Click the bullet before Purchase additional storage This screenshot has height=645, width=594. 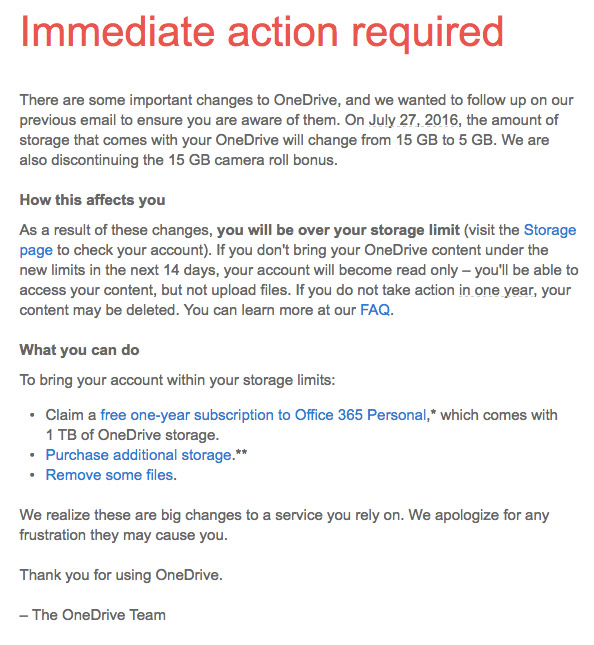pos(32,455)
